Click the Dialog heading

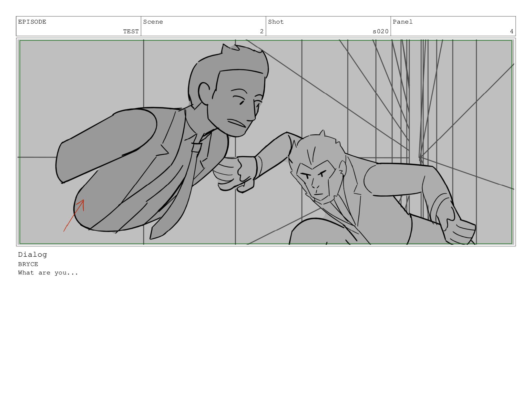[32, 255]
